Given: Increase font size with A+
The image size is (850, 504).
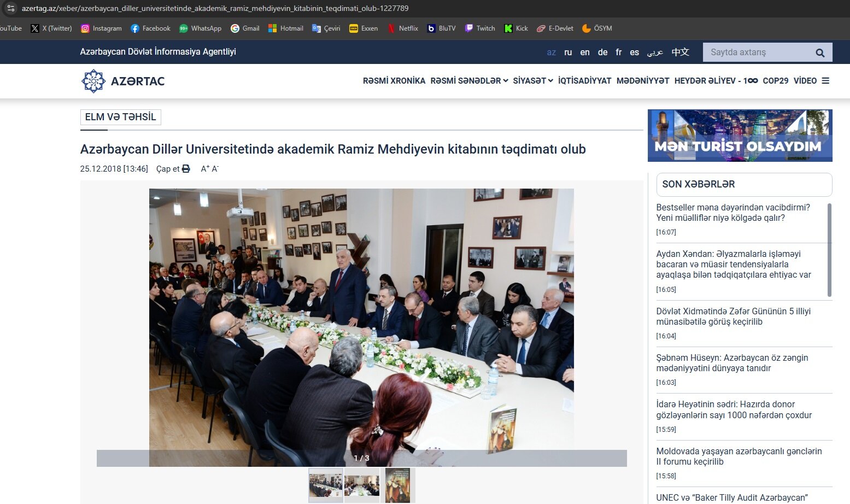Looking at the screenshot, I should click(205, 169).
